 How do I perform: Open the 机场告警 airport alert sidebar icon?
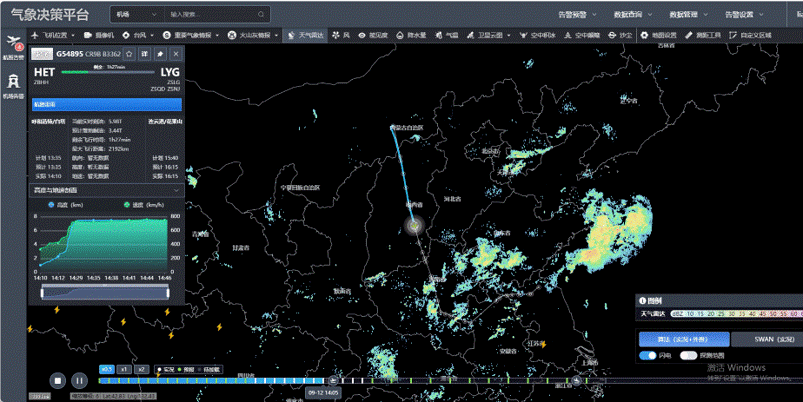click(x=13, y=86)
